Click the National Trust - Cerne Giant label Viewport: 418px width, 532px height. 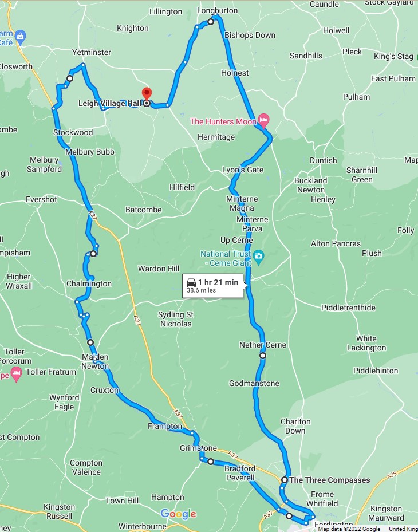(x=226, y=258)
